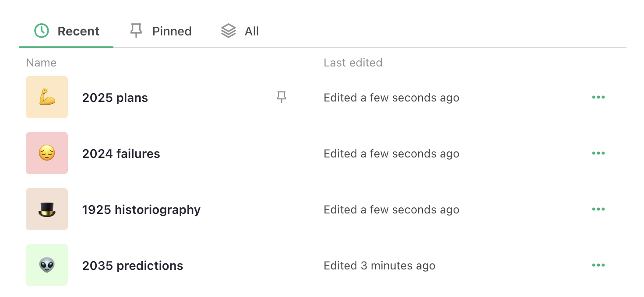Screen dimensions: 644x297
Task: Open the 2025 plans note
Action: [x=115, y=98]
